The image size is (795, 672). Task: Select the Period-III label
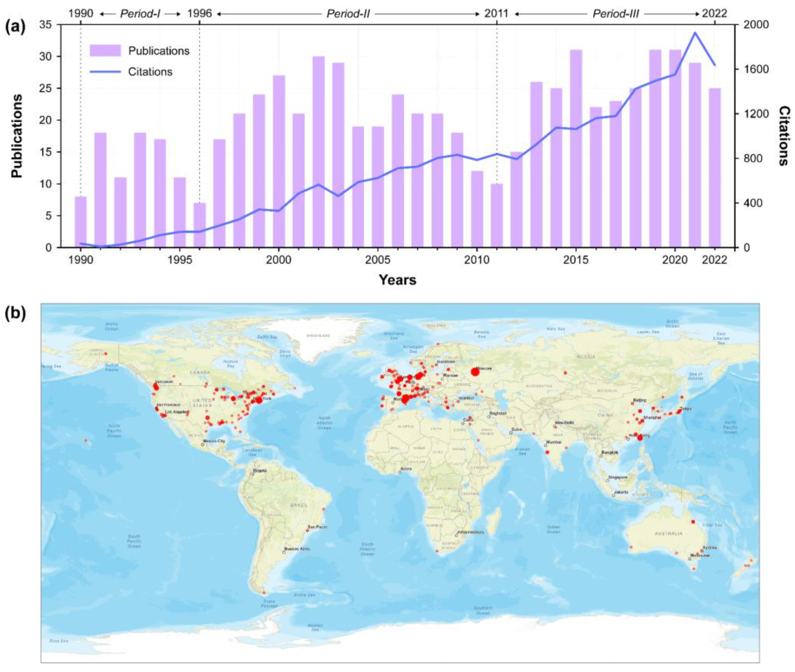coord(615,14)
